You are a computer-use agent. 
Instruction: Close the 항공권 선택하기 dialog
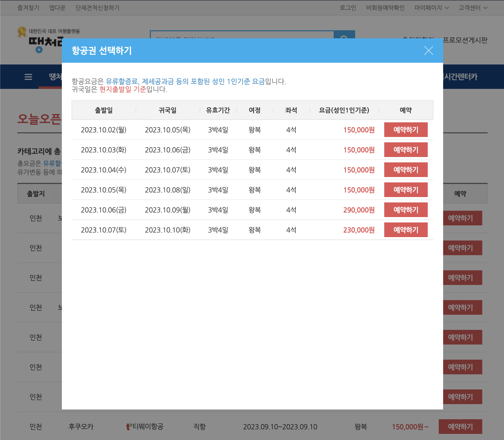pyautogui.click(x=428, y=51)
